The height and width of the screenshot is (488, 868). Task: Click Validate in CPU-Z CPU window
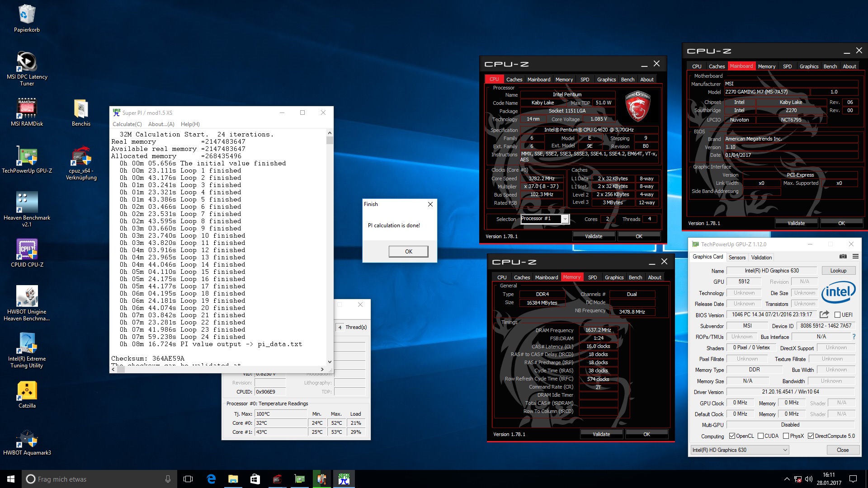point(594,236)
